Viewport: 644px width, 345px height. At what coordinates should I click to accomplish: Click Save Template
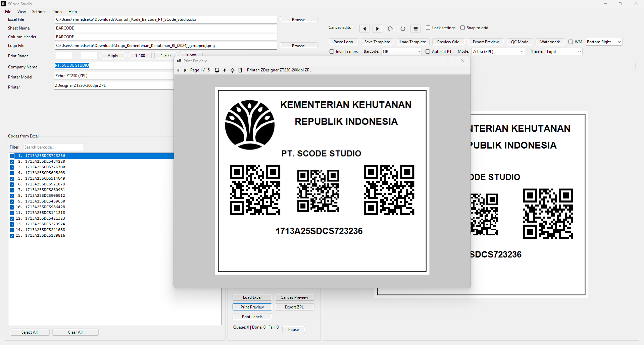point(377,42)
